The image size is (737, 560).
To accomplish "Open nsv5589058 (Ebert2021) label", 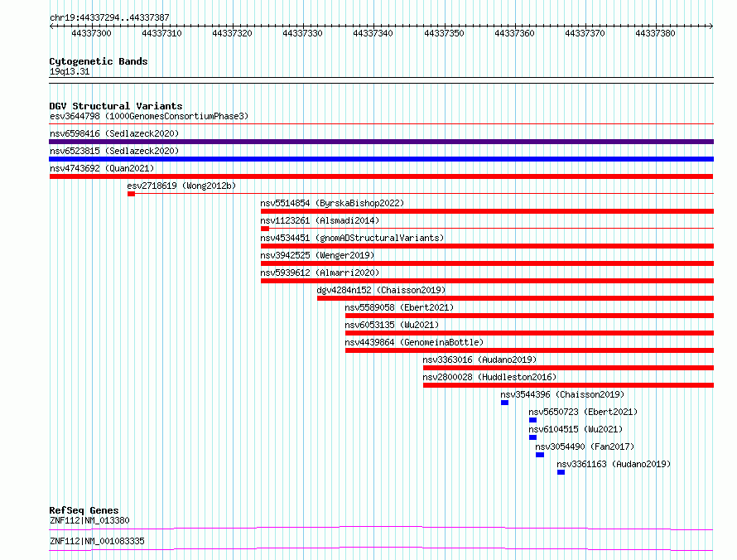I will tap(399, 307).
